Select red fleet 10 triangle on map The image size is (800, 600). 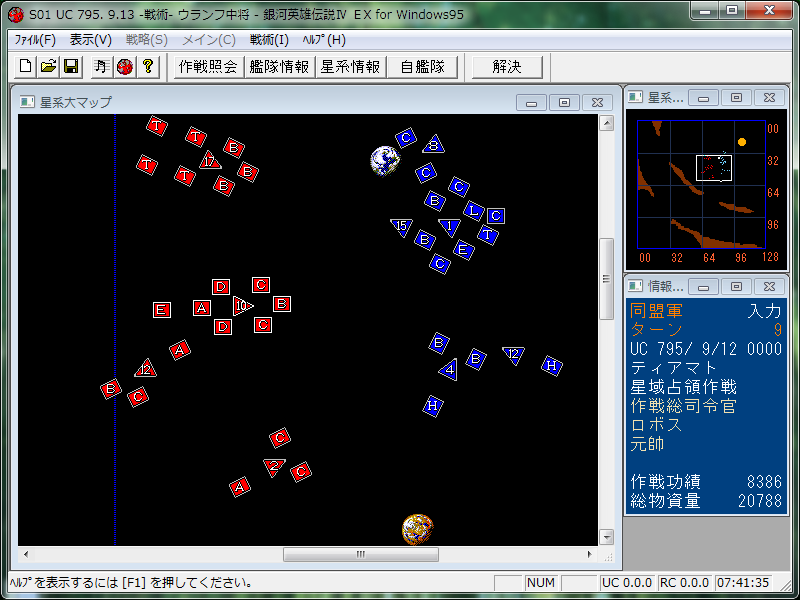click(242, 306)
